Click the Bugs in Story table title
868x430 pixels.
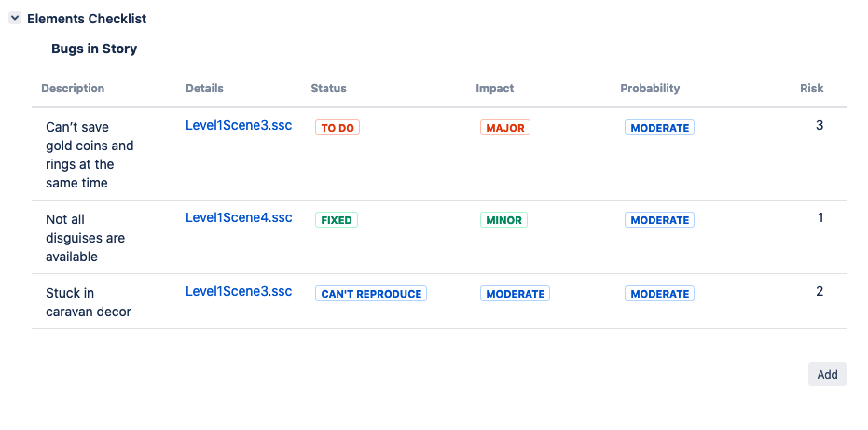pos(94,49)
